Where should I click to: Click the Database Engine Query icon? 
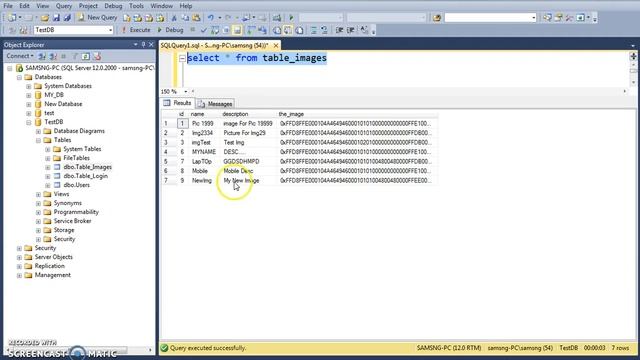[x=127, y=18]
